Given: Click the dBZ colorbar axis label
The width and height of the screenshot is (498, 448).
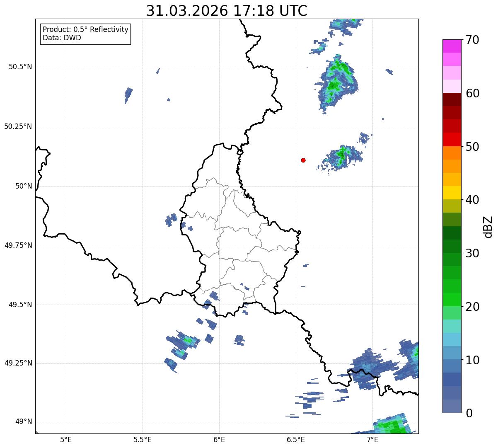Looking at the screenshot, I should [x=488, y=227].
